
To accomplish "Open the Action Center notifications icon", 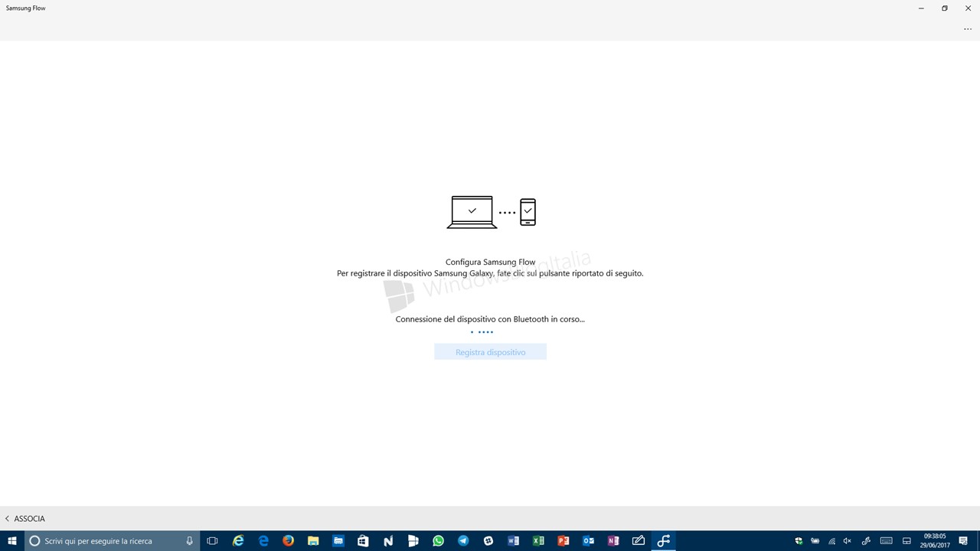I will point(963,540).
